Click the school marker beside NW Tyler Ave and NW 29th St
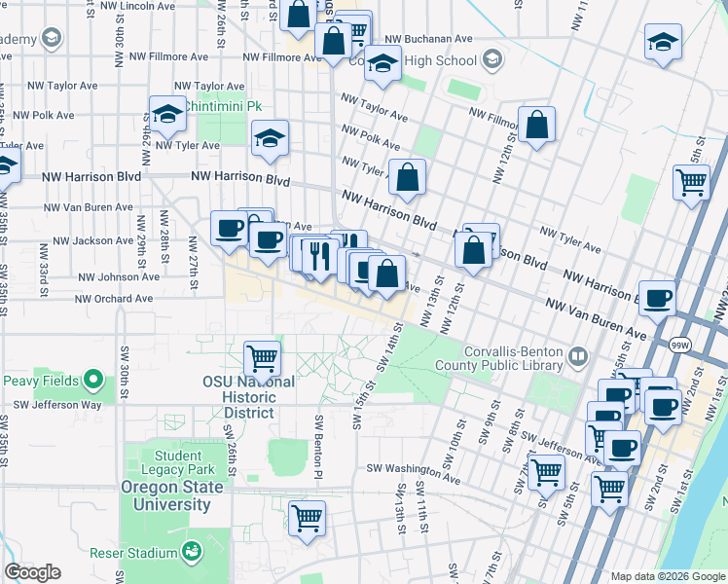Image resolution: width=728 pixels, height=584 pixels. click(x=167, y=115)
